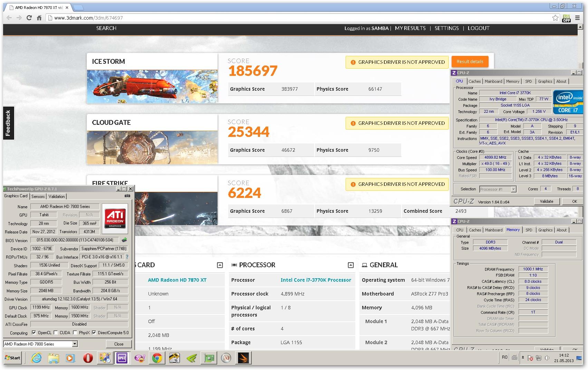The height and width of the screenshot is (370, 588).
Task: Open Yahoo Messenger taskbar icon
Action: (139, 358)
